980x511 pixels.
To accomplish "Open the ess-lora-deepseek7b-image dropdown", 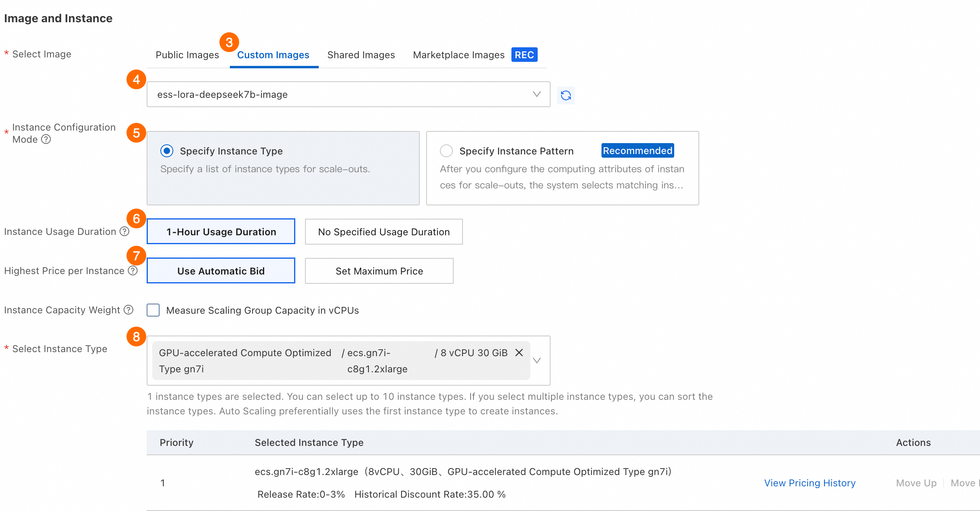I will pyautogui.click(x=348, y=94).
